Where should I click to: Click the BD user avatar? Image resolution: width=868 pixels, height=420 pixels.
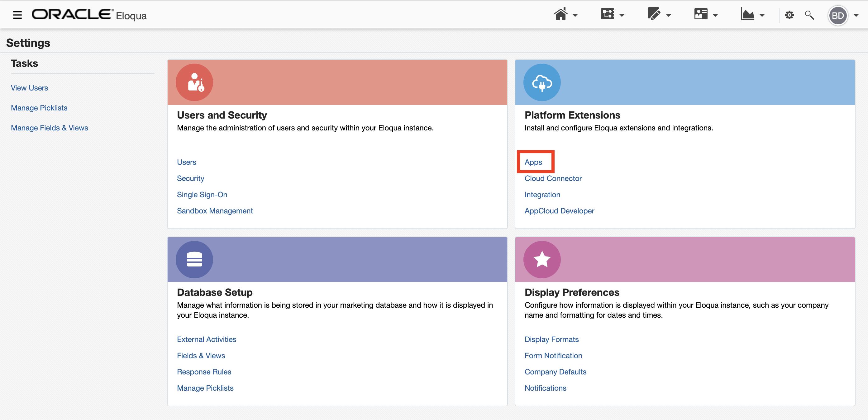838,16
